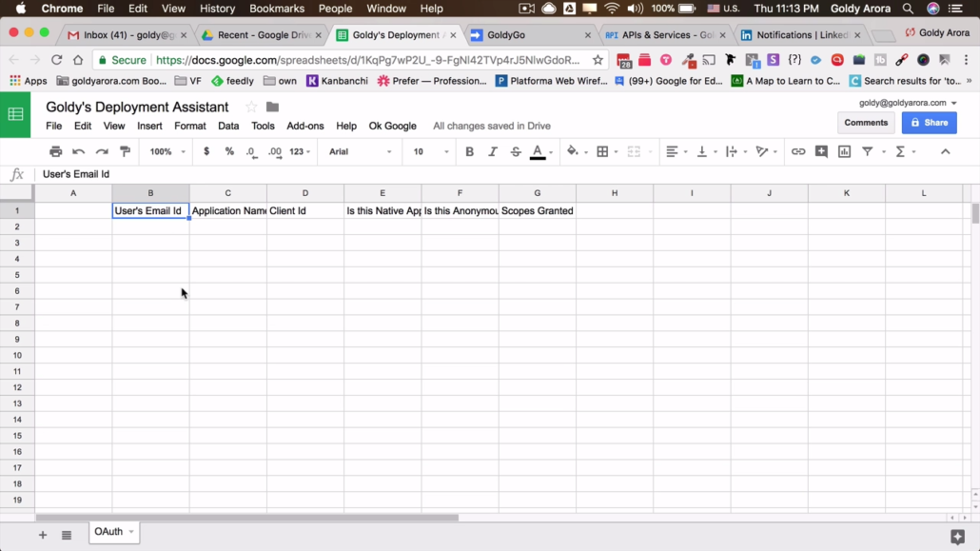Redo the last action
This screenshot has height=551, width=980.
point(102,151)
